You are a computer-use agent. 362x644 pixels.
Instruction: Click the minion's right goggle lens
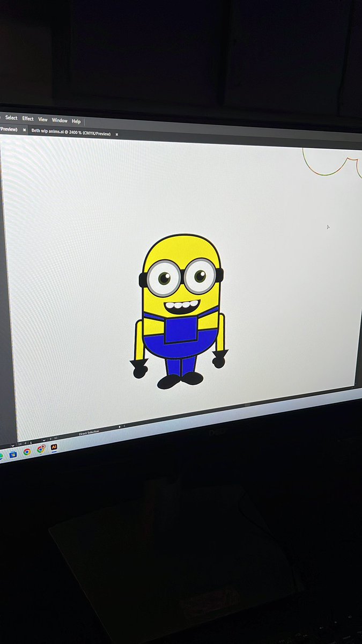tap(200, 276)
